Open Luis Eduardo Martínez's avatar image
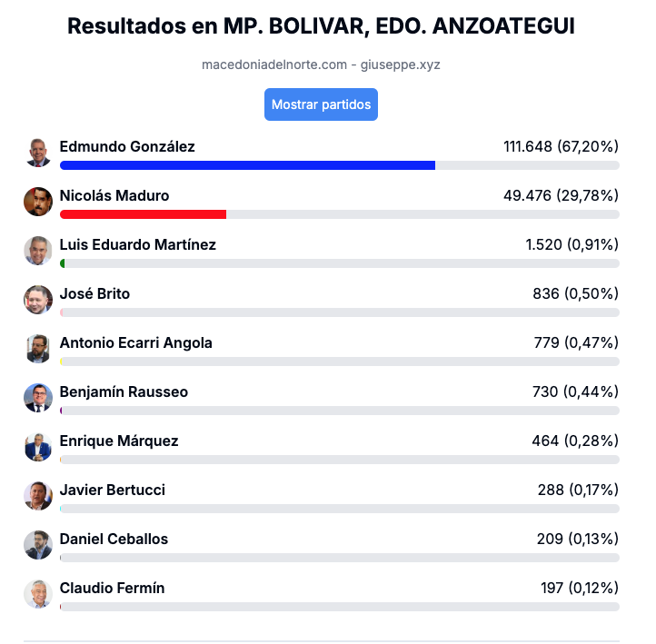Image resolution: width=656 pixels, height=644 pixels. point(38,251)
